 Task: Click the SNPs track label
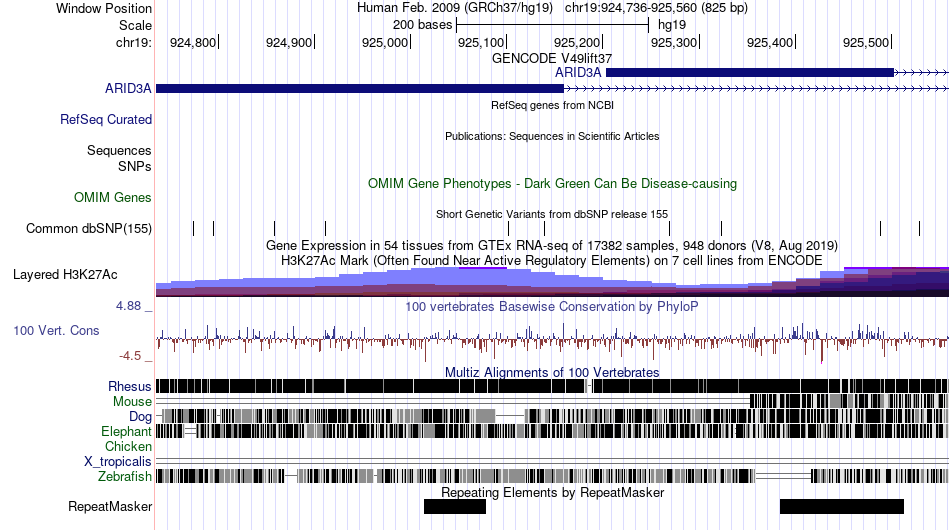(135, 166)
